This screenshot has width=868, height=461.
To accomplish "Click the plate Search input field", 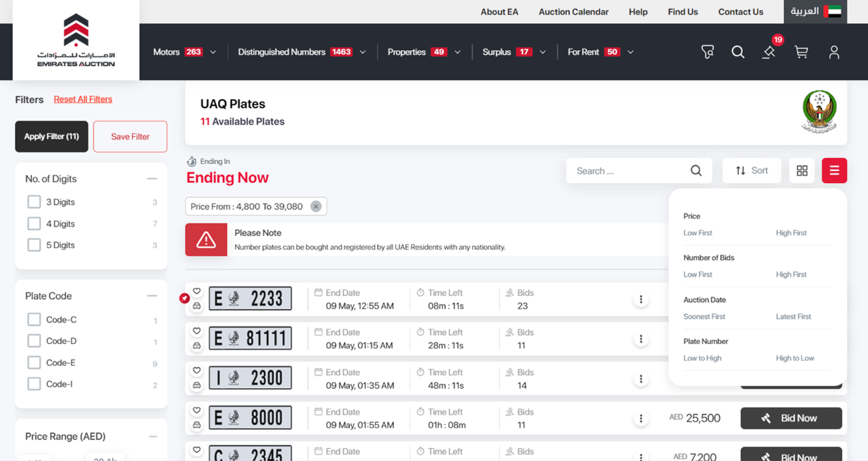I will coord(629,171).
